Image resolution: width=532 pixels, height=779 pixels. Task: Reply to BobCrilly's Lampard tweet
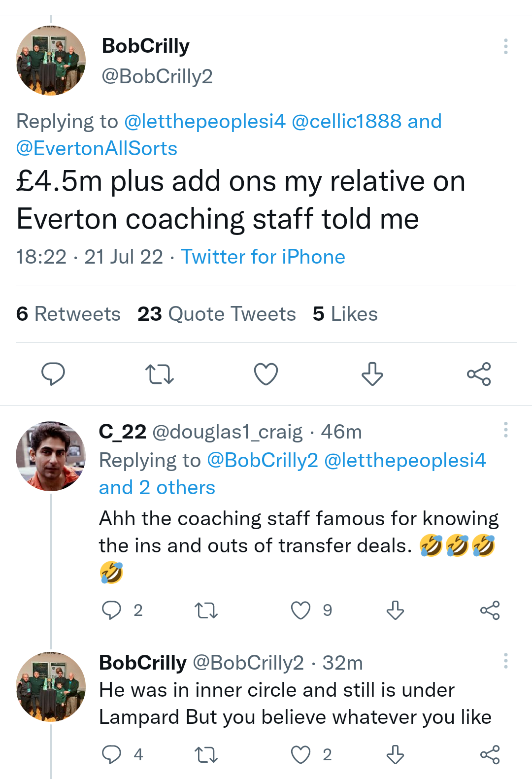click(111, 754)
